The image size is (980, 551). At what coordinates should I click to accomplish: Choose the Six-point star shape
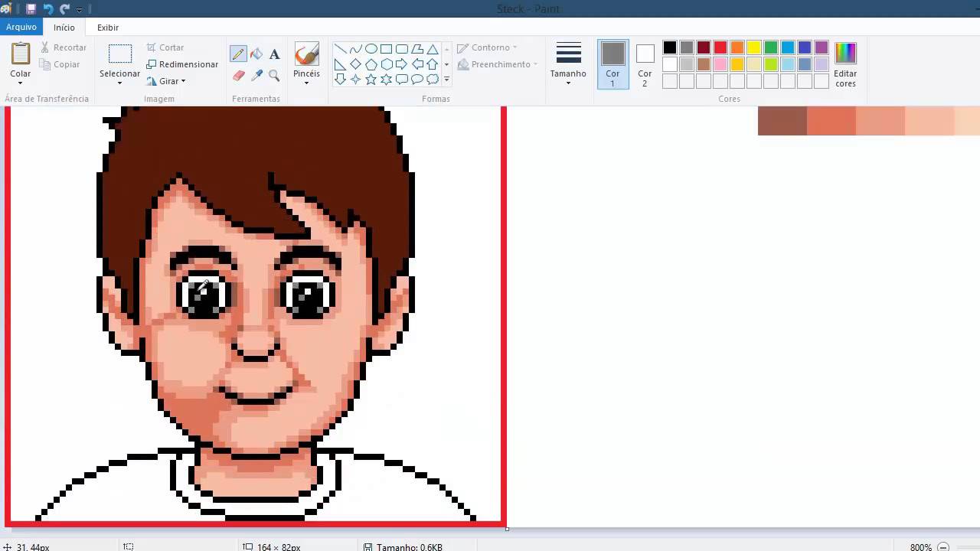[387, 80]
